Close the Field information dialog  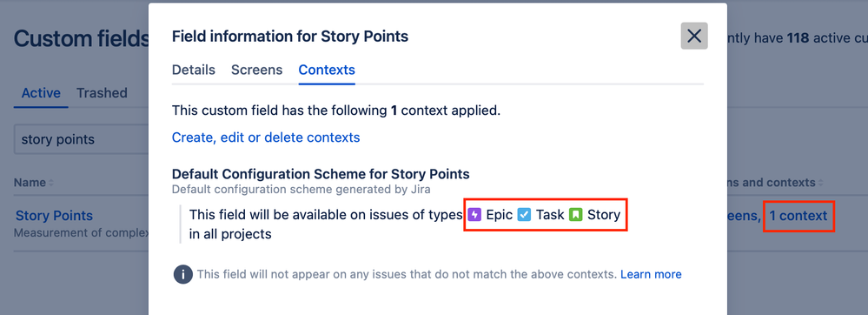click(694, 36)
